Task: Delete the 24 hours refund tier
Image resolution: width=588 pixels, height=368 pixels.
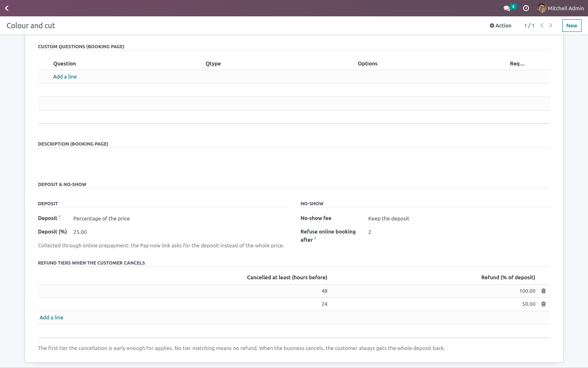Action: click(543, 304)
